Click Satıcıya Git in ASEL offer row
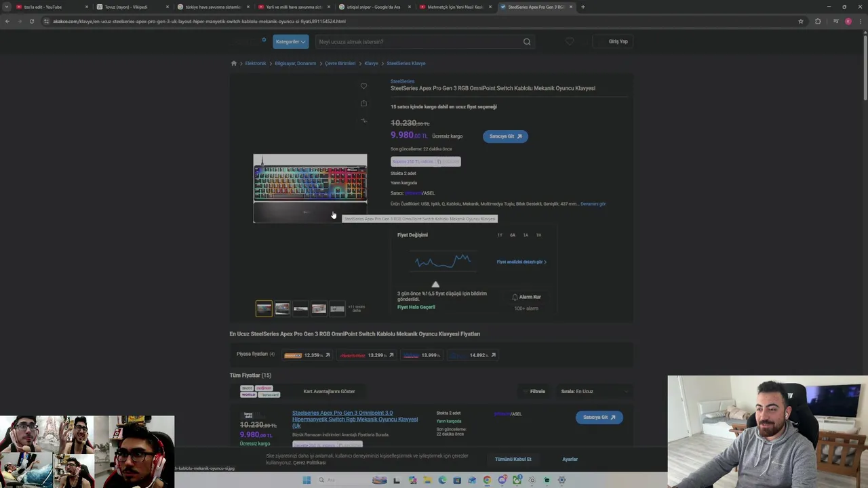This screenshot has width=868, height=488. tap(599, 418)
